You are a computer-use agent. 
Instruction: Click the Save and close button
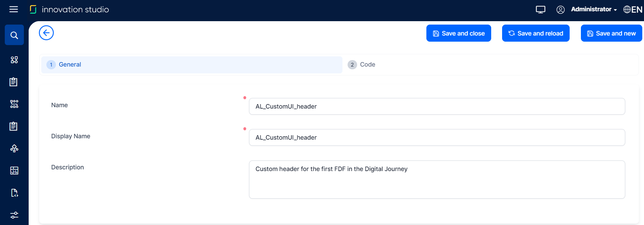[458, 33]
